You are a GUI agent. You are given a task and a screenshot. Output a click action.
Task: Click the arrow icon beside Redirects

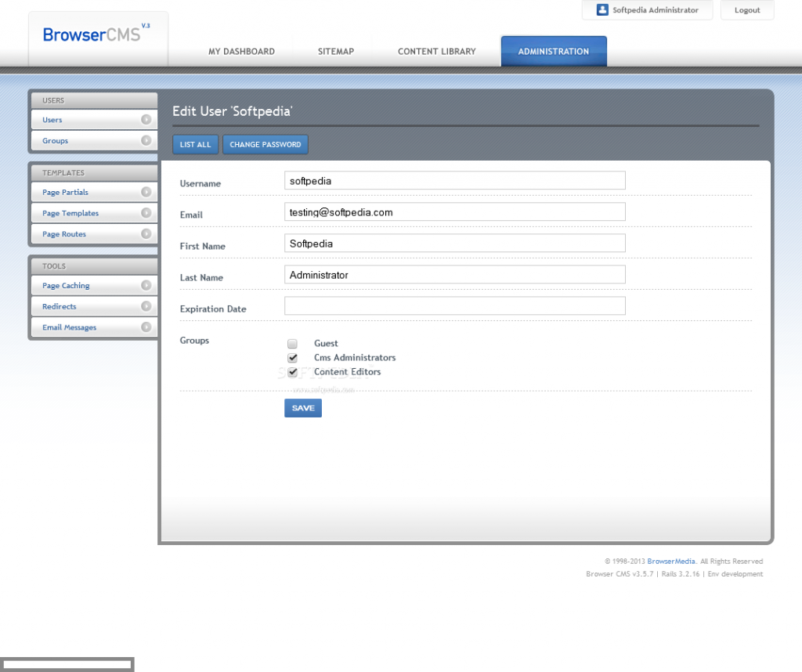pos(146,305)
